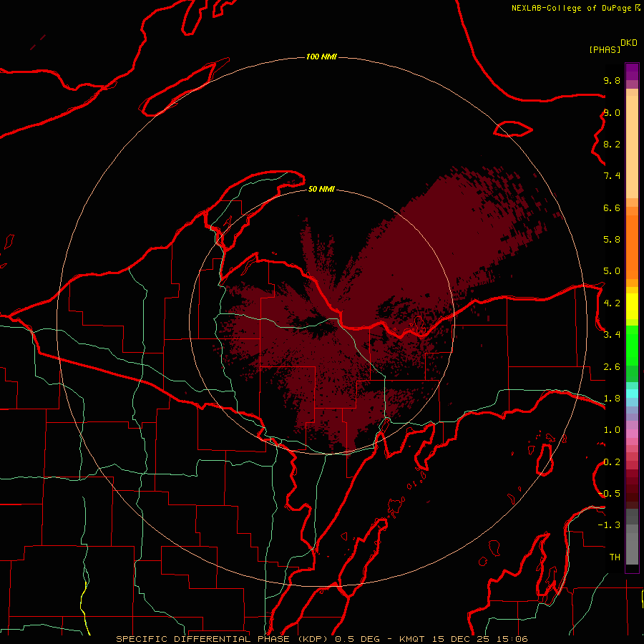Click the 15 DEC 25 15:06 timestamp
The image size is (644, 644).
[479, 639]
